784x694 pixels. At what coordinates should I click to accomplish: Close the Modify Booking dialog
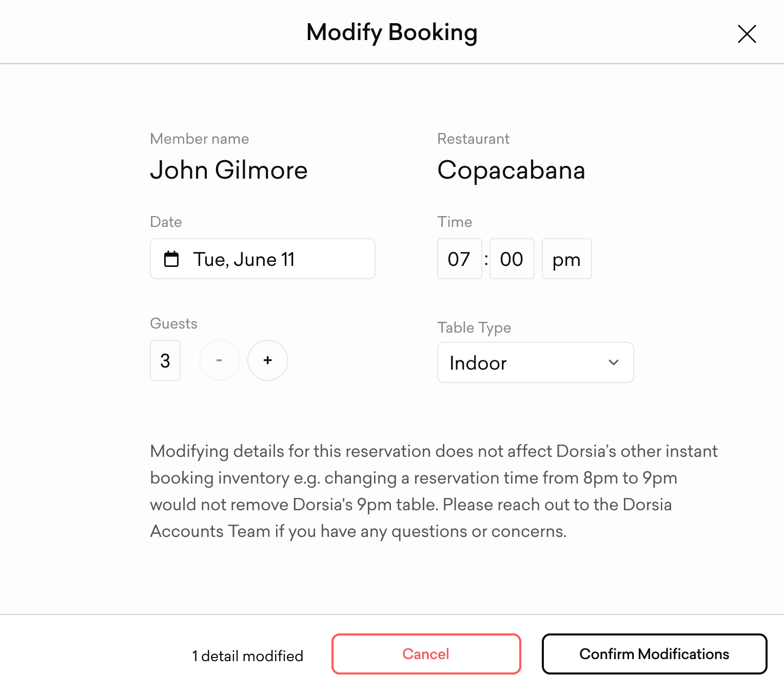(x=747, y=34)
